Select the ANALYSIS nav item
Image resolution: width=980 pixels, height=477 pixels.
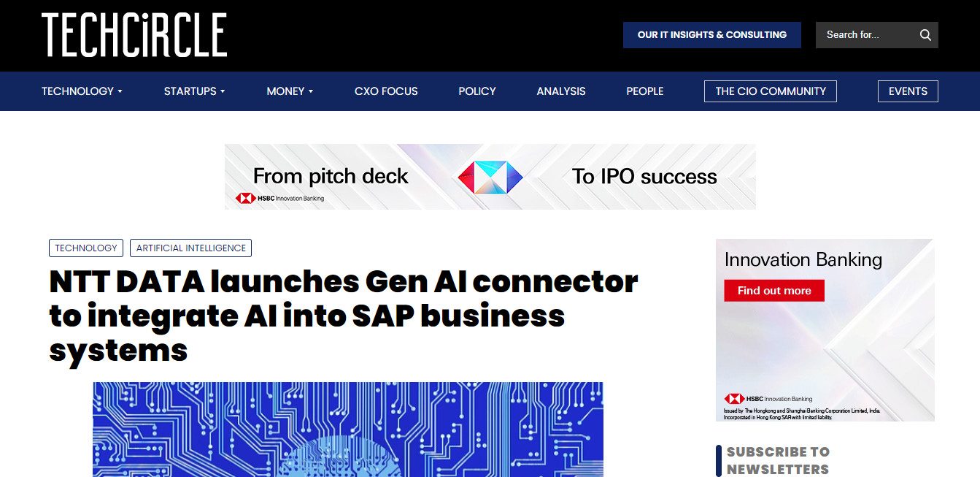[x=561, y=91]
